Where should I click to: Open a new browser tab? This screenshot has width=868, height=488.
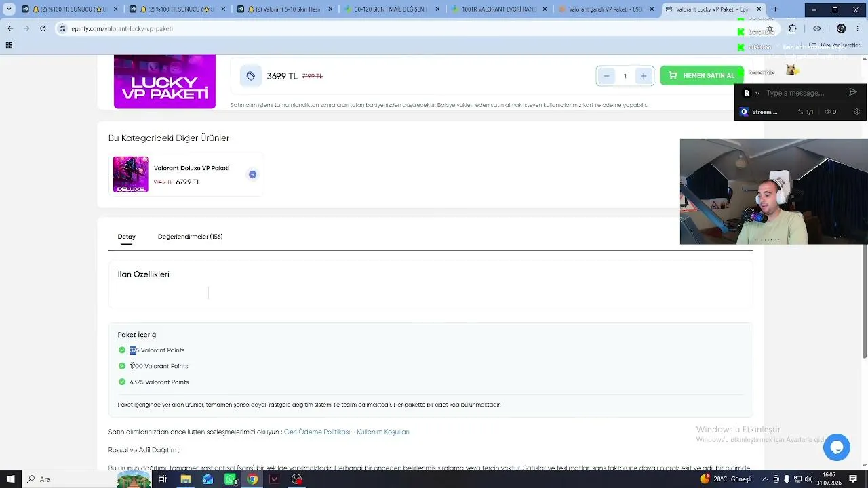click(x=775, y=9)
